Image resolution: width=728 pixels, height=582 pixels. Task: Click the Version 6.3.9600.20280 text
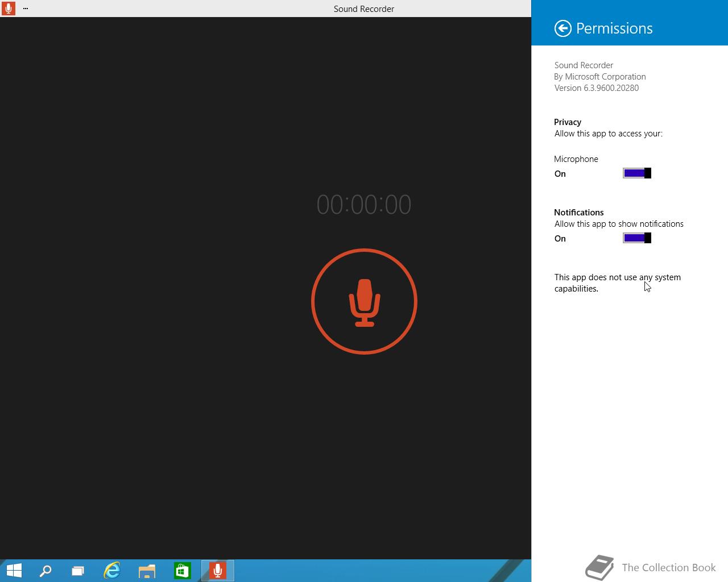click(597, 88)
